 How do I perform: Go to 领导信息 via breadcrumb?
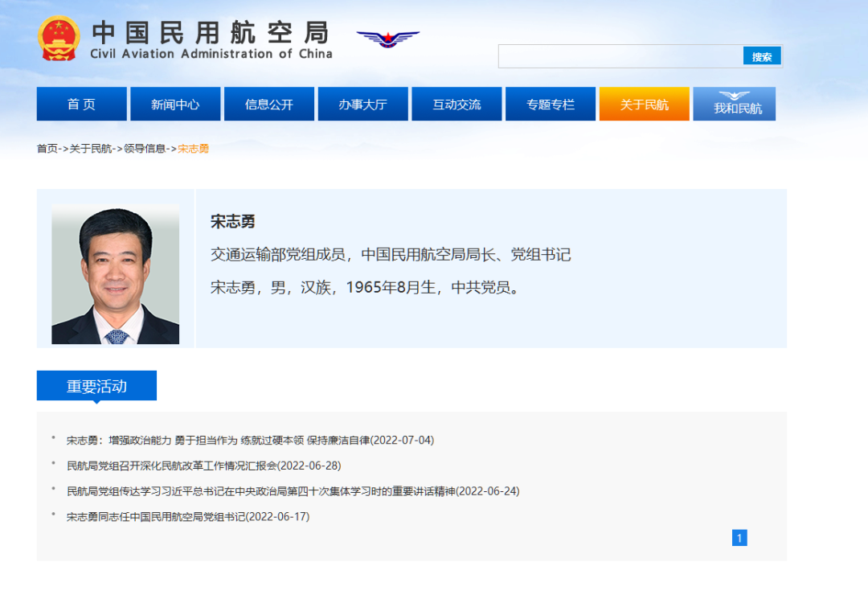(145, 149)
